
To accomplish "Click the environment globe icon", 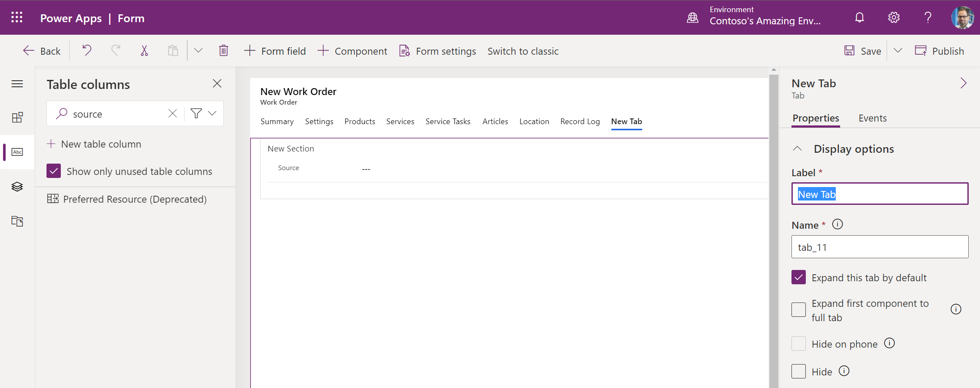I will [692, 17].
